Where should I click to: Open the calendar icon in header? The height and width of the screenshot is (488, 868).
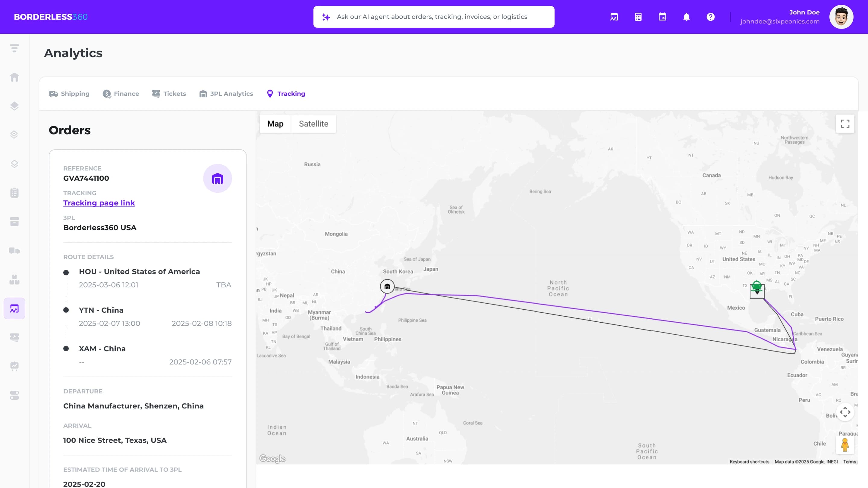[662, 17]
